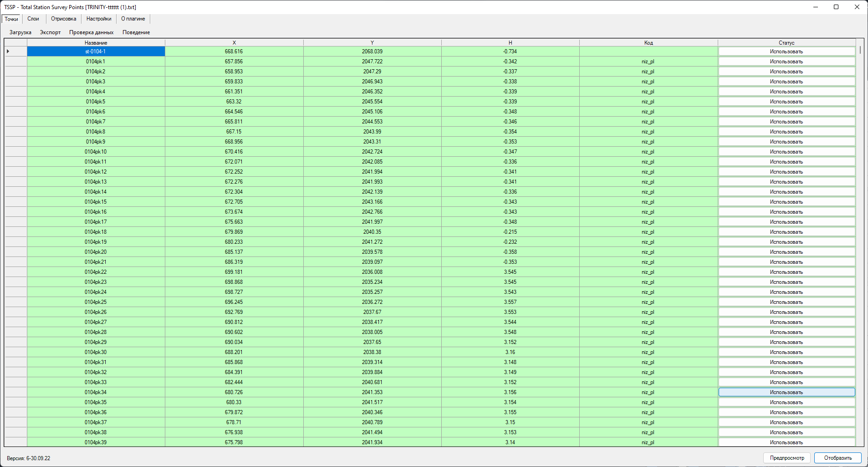
Task: Select the X value cell 672.071
Action: [x=234, y=162]
